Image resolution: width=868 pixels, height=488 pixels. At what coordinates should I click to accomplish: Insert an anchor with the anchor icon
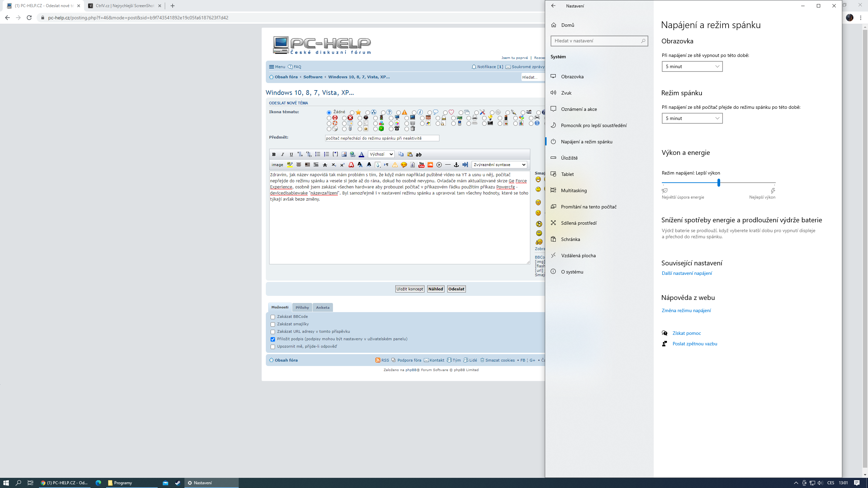click(456, 165)
